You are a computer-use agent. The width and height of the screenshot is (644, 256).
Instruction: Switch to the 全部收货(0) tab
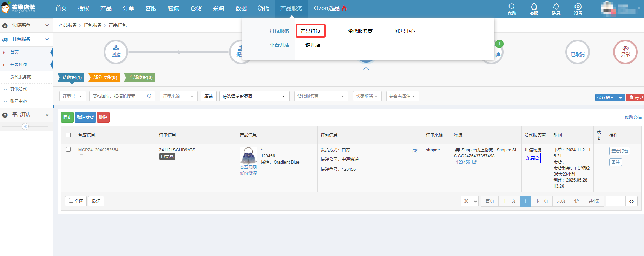[x=140, y=78]
